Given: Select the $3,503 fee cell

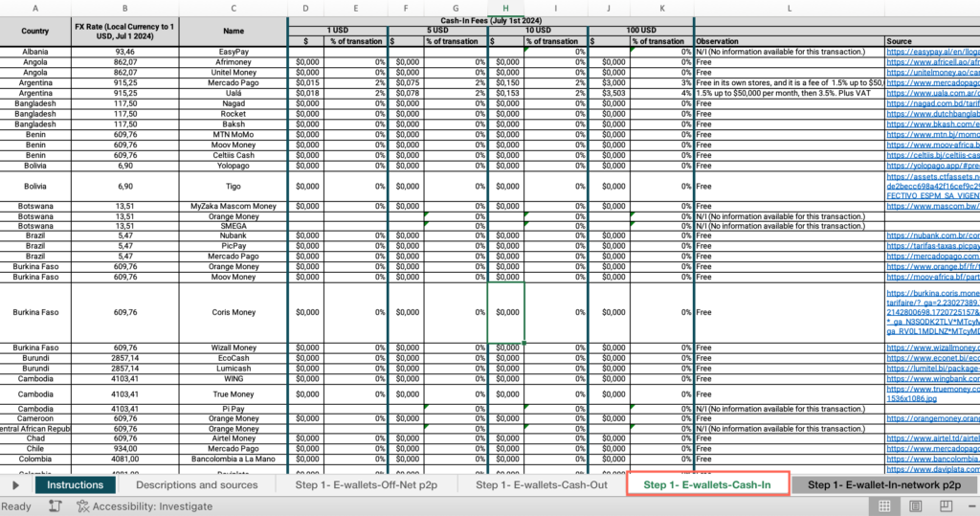Looking at the screenshot, I should 609,93.
